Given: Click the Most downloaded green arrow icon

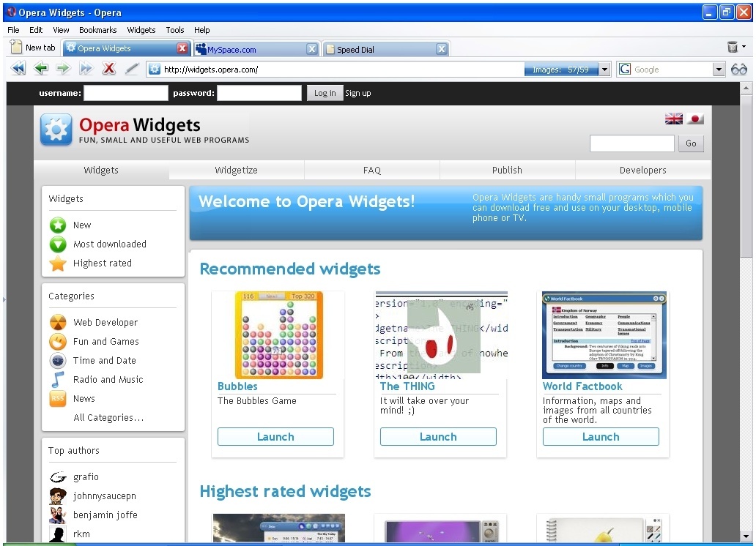Looking at the screenshot, I should pos(58,244).
